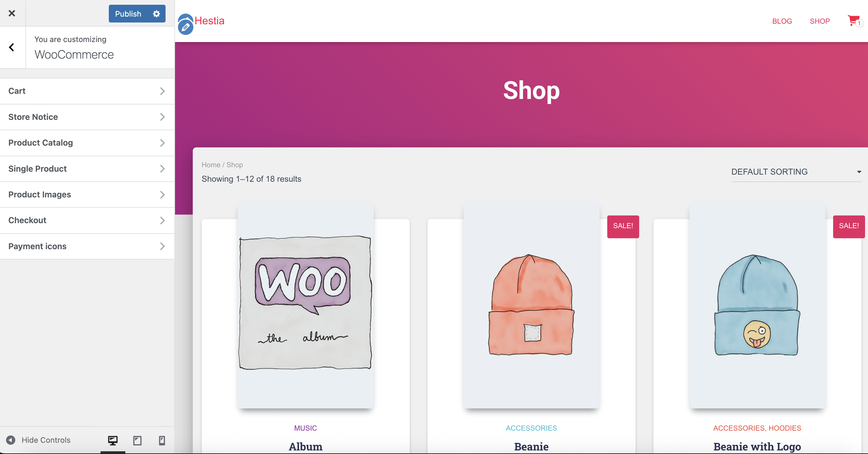
Task: Open the Single Product settings
Action: tap(87, 169)
